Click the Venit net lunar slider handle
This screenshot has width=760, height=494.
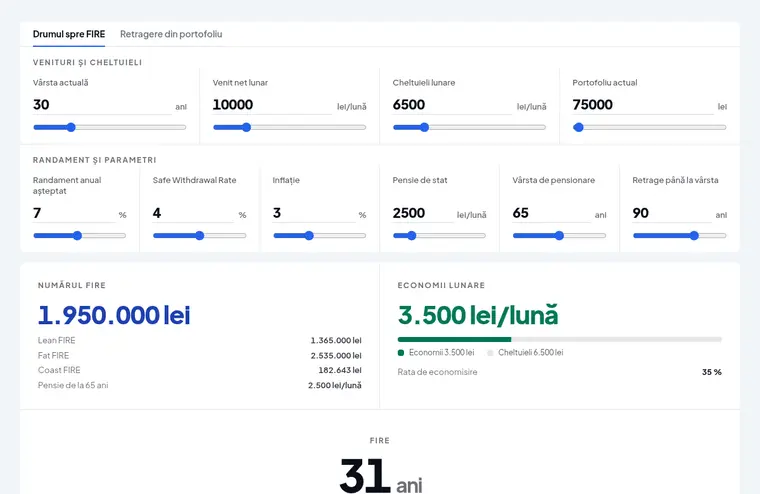(246, 127)
